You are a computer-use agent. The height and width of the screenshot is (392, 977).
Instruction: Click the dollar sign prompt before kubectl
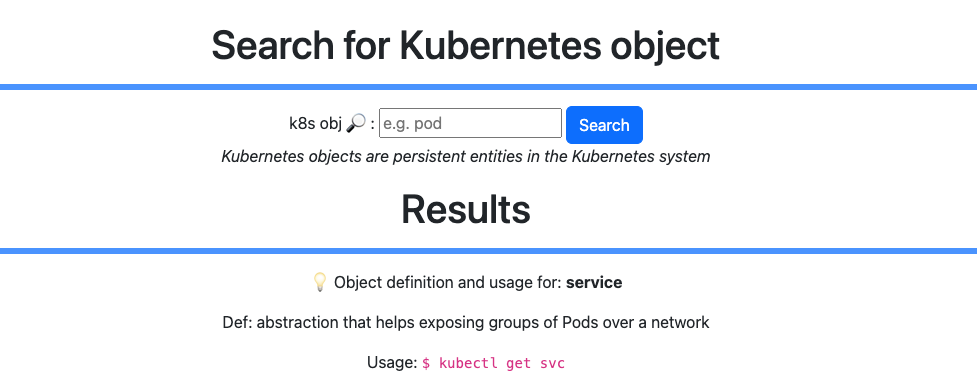pyautogui.click(x=426, y=363)
